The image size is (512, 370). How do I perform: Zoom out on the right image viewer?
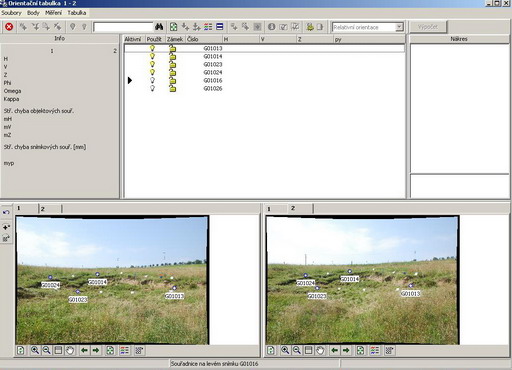tap(297, 350)
